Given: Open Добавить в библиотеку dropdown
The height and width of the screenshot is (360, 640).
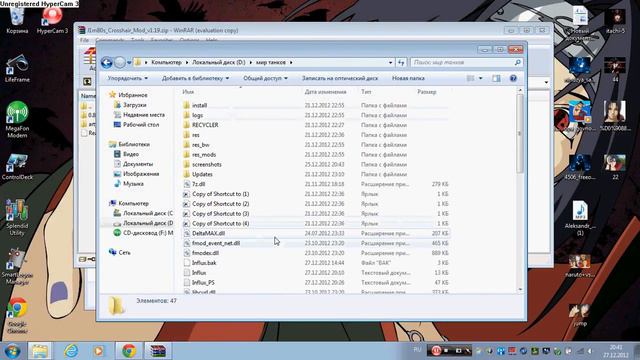Looking at the screenshot, I should [196, 78].
